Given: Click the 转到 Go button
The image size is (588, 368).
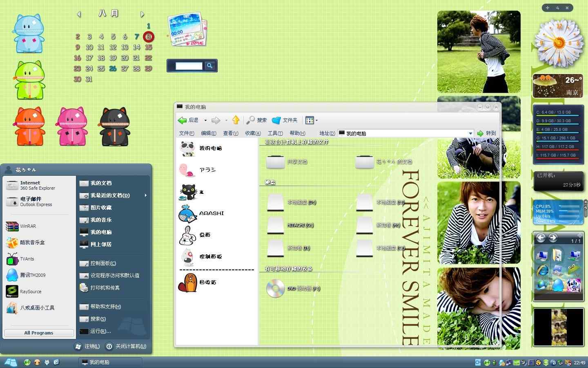Looking at the screenshot, I should 486,133.
